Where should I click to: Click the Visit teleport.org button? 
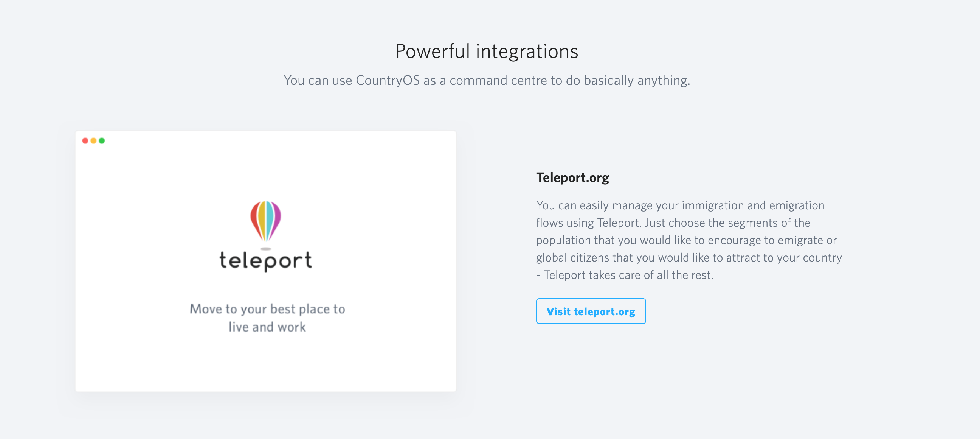click(591, 311)
